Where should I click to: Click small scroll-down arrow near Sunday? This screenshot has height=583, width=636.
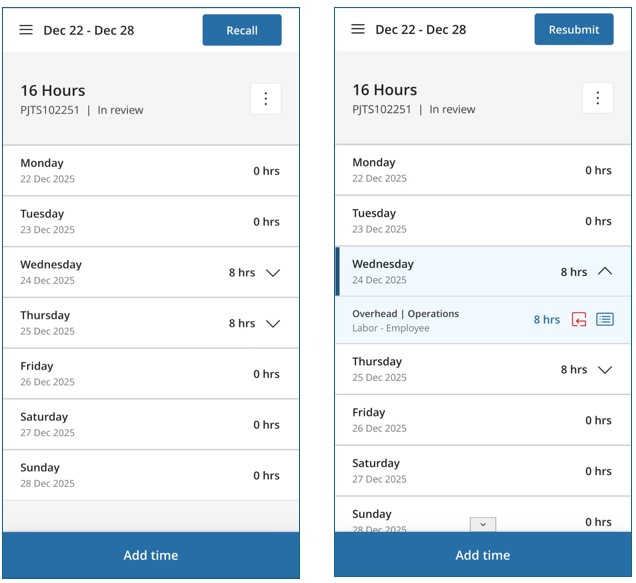483,524
